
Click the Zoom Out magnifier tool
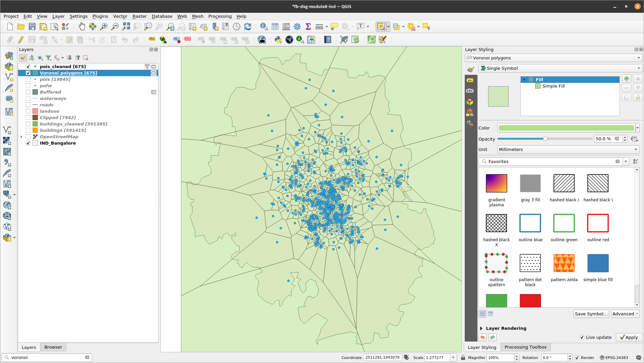(x=115, y=27)
